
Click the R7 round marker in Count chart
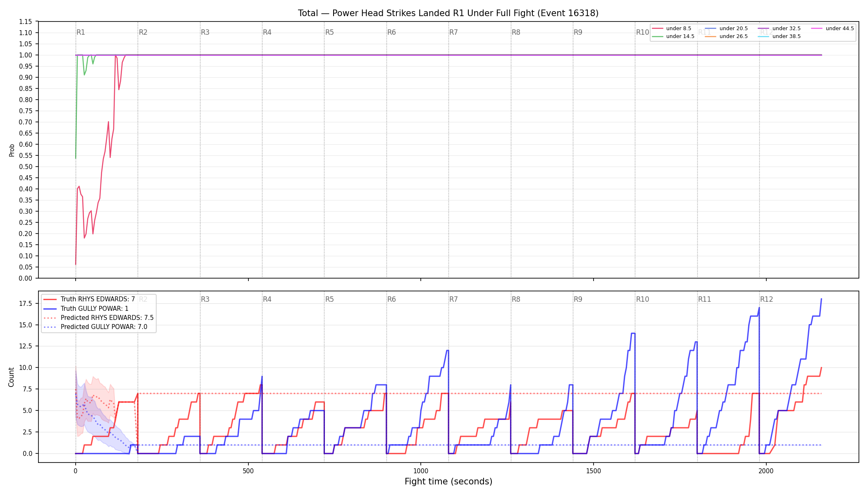(x=453, y=299)
